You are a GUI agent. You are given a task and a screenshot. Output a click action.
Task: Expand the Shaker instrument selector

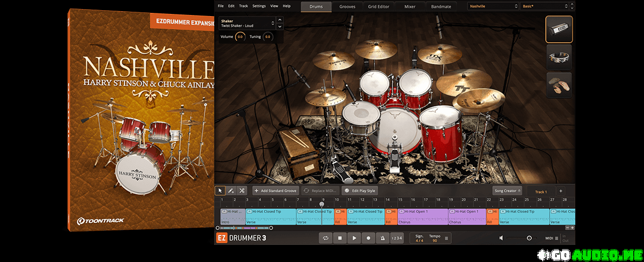pos(273,23)
